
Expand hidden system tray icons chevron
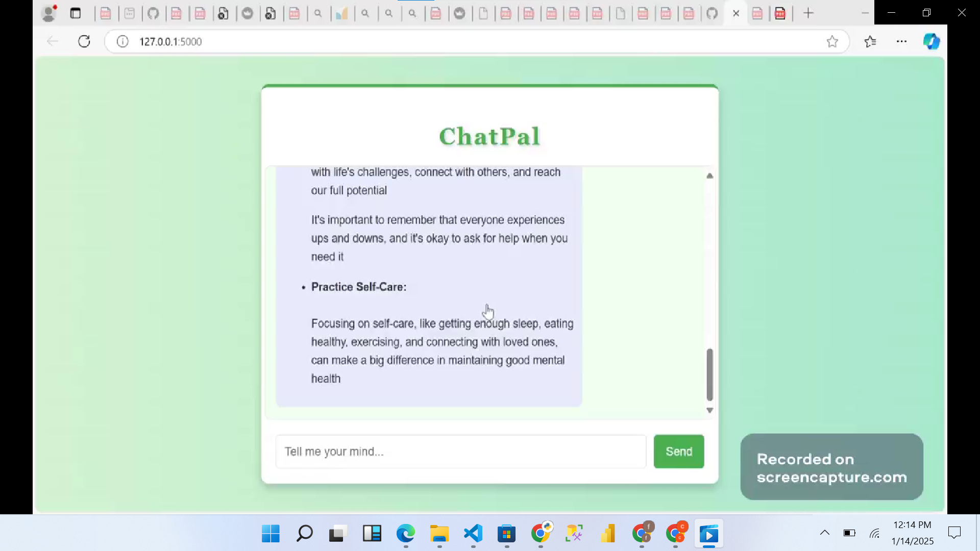[x=824, y=533]
